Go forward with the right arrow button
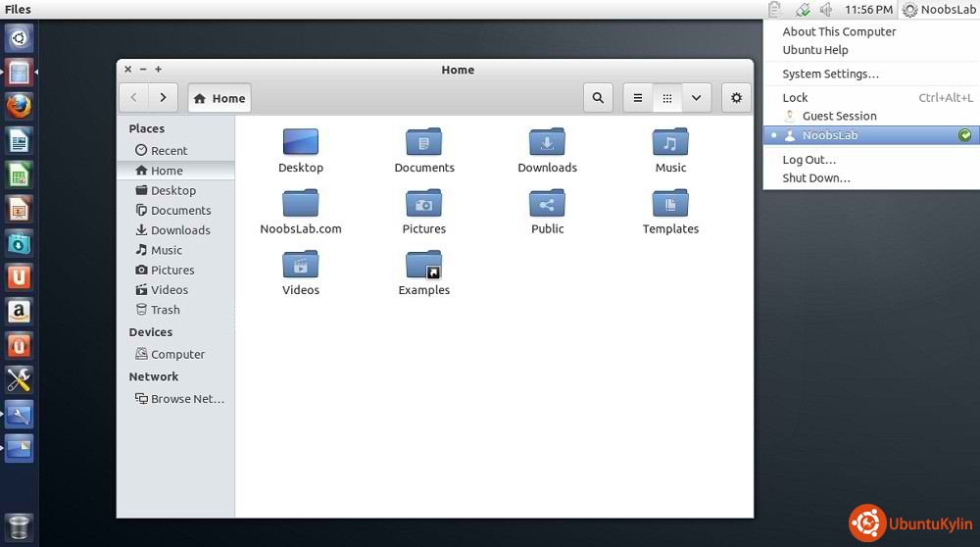 click(163, 98)
